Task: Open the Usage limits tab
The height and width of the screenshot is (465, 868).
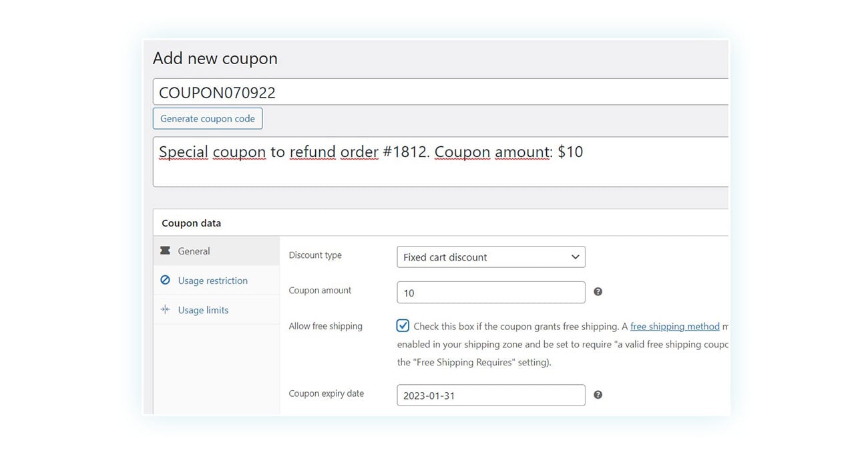Action: [x=203, y=309]
